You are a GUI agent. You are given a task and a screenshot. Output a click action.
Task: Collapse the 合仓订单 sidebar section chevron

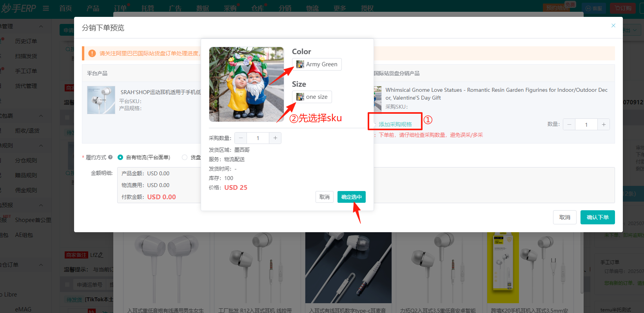click(41, 265)
